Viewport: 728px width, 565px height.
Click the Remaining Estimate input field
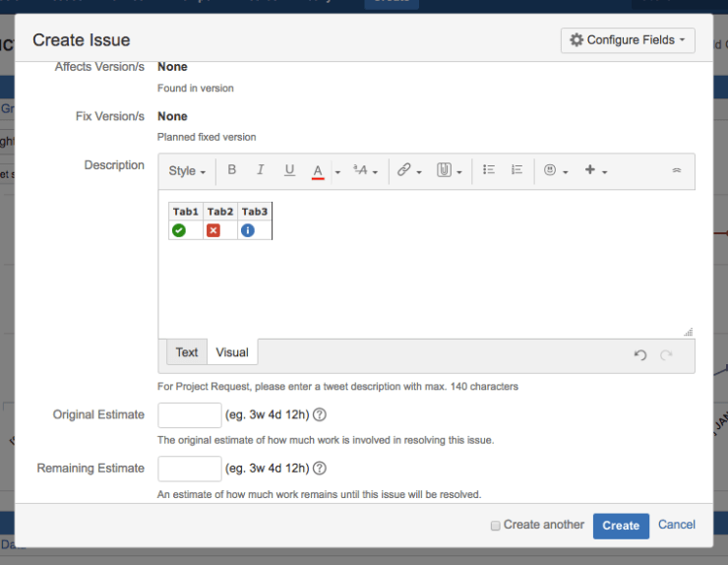click(190, 469)
